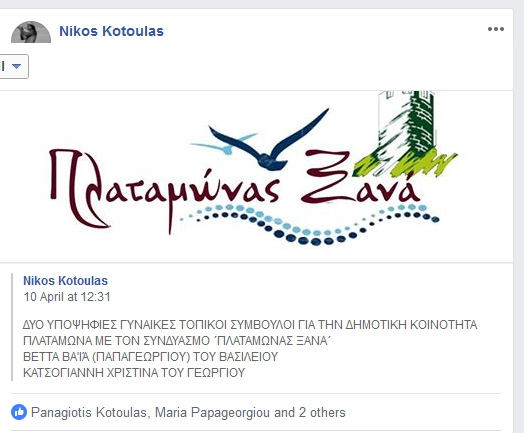The height and width of the screenshot is (433, 524).
Task: Click the ΚΑΤΣΟΓΙΑΝΝΗ ΧΡΙΣΤΙΝΑ candidate name line
Action: point(134,373)
